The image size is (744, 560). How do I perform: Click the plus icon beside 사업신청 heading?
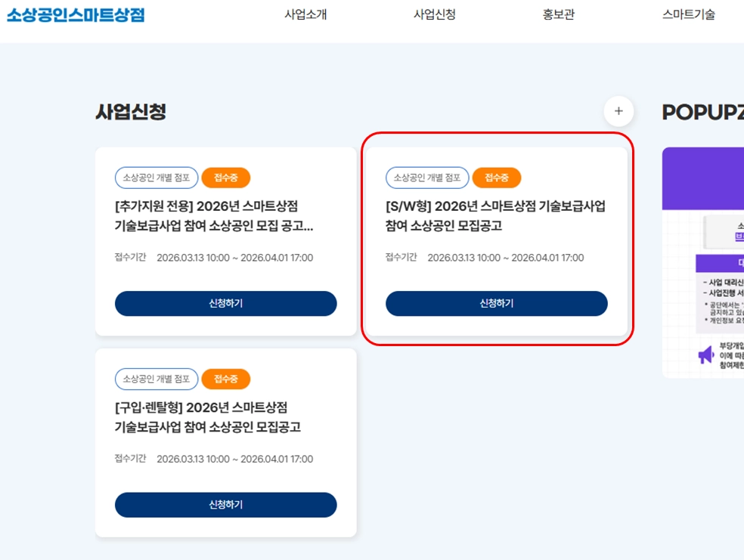pos(618,111)
